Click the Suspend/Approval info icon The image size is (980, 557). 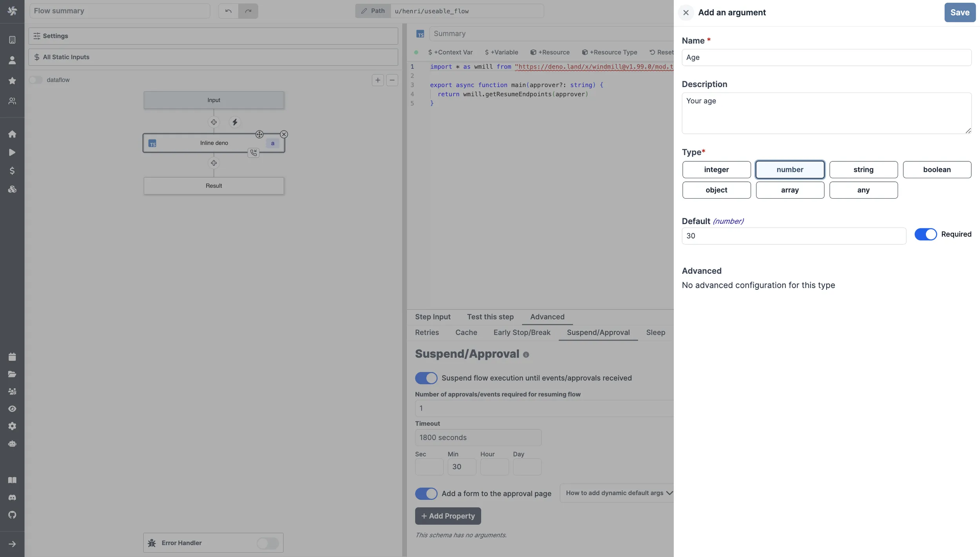526,355
